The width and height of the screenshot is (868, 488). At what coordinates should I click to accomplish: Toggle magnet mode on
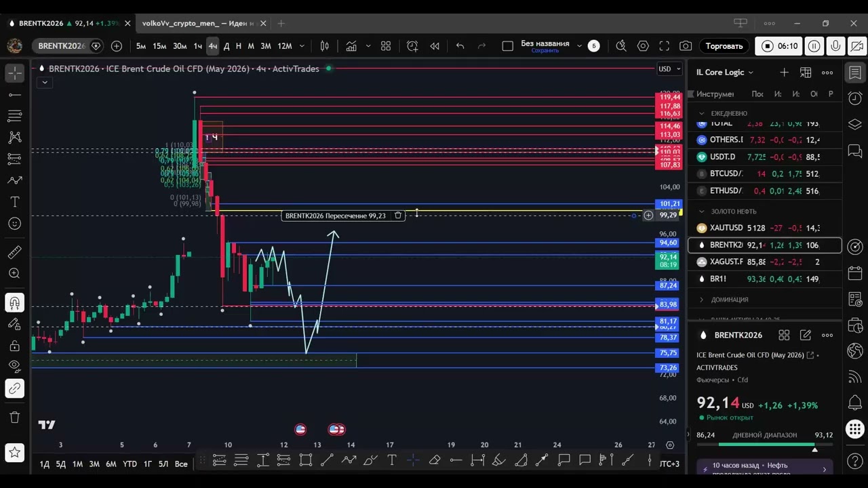14,302
